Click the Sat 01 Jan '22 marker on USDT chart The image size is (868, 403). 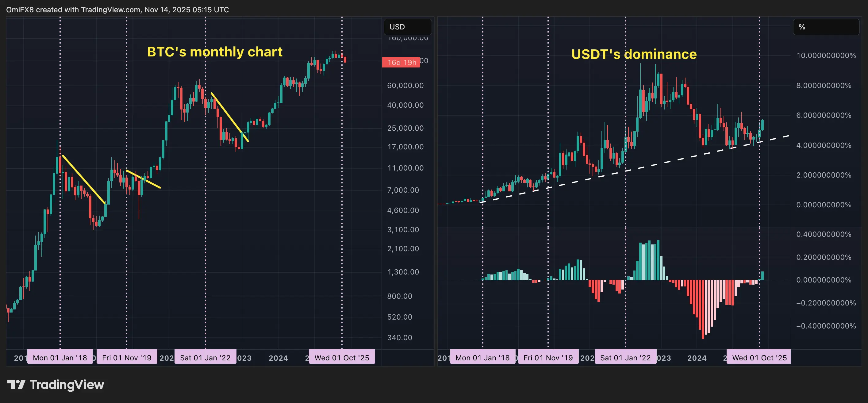click(625, 358)
